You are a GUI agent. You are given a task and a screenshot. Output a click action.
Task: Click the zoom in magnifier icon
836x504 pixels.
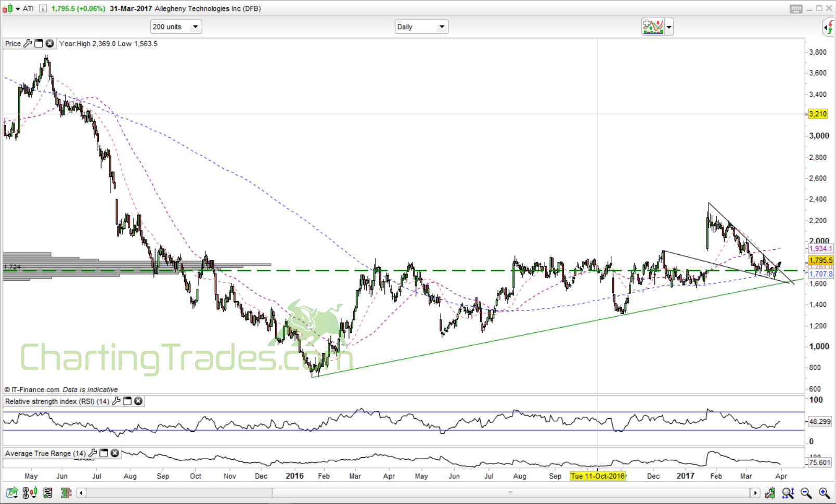824,493
